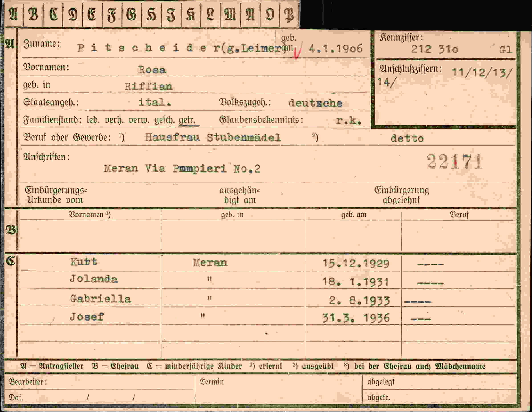Viewport: 532px width, 412px height.
Task: Click the child name 'Kurt'
Action: [83, 262]
